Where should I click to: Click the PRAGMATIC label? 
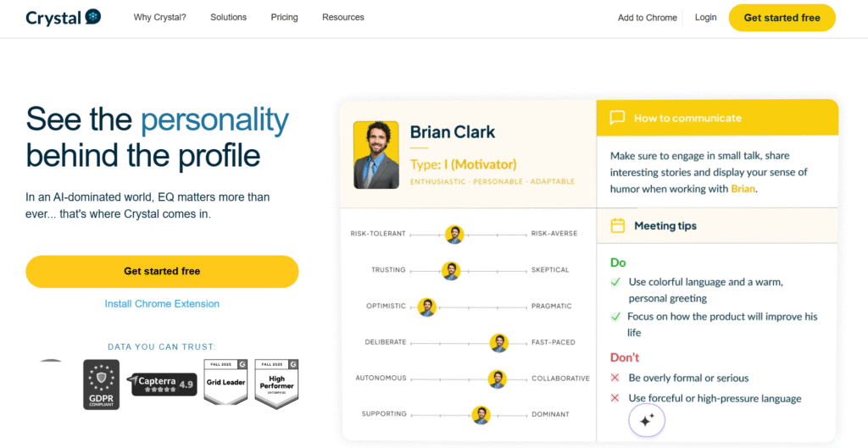pos(551,306)
